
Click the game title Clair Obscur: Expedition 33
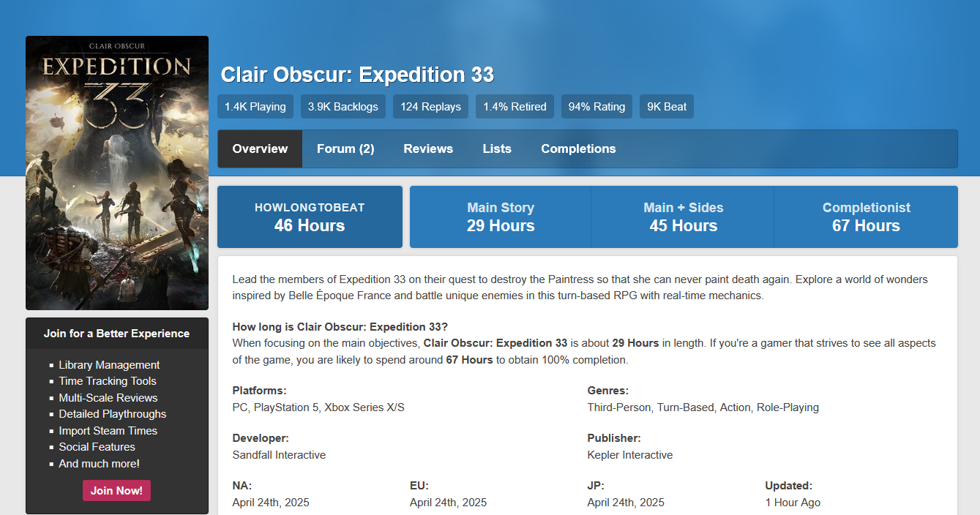tap(357, 75)
